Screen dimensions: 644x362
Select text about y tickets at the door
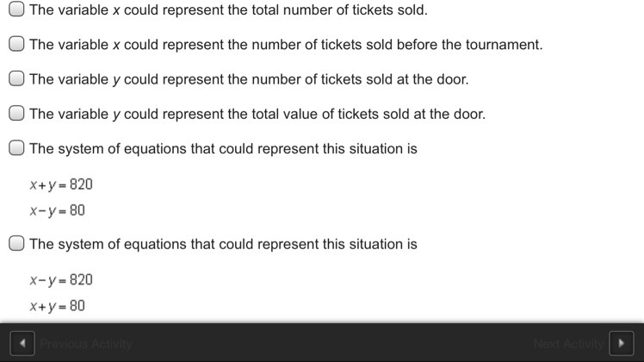click(x=249, y=79)
